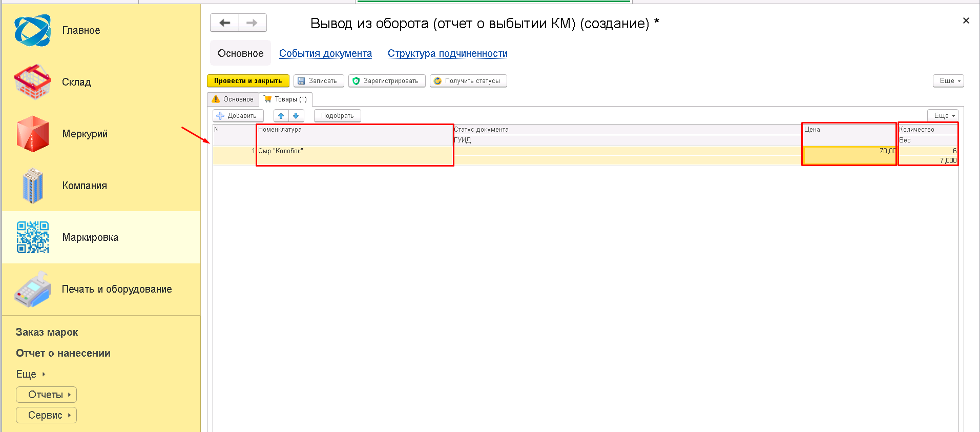The height and width of the screenshot is (432, 980).
Task: Click the Номенклатура column header
Action: (355, 135)
